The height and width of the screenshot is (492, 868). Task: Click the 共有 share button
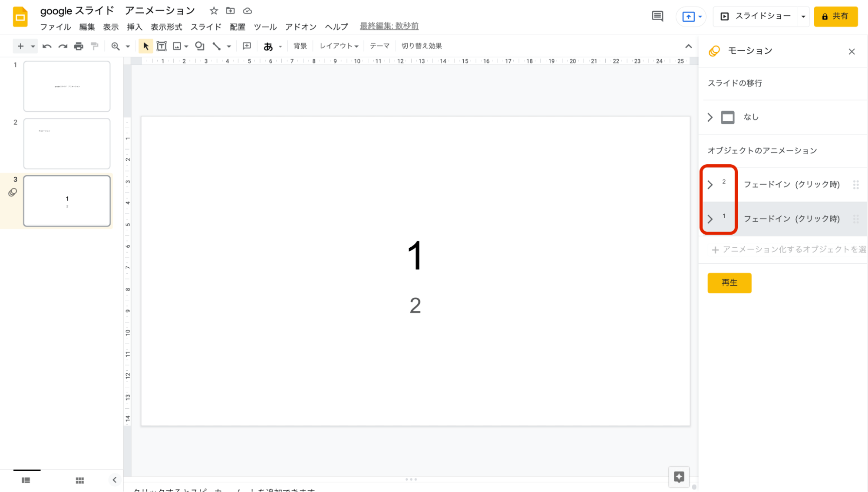[x=835, y=17]
